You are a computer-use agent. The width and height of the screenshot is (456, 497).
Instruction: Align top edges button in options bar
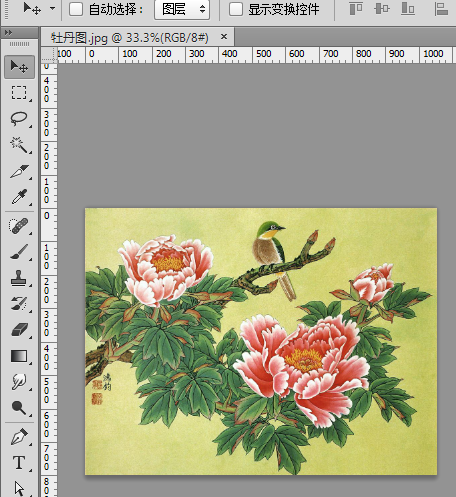click(356, 9)
